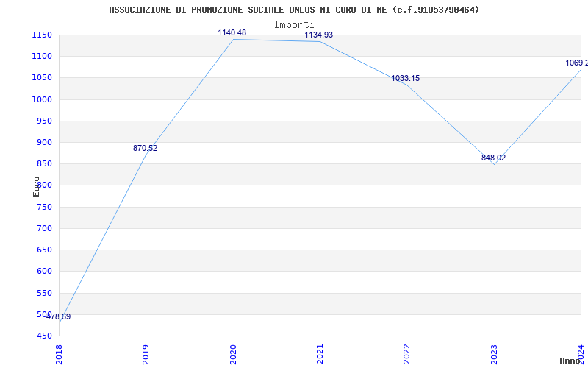Click the x-axis year 2021
This screenshot has width=588, height=368.
[x=320, y=355]
